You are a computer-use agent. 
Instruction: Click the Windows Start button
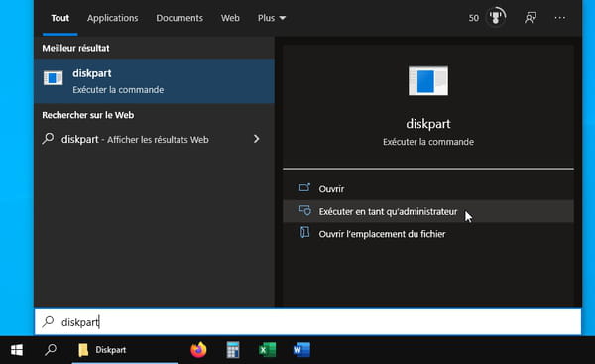(x=17, y=350)
